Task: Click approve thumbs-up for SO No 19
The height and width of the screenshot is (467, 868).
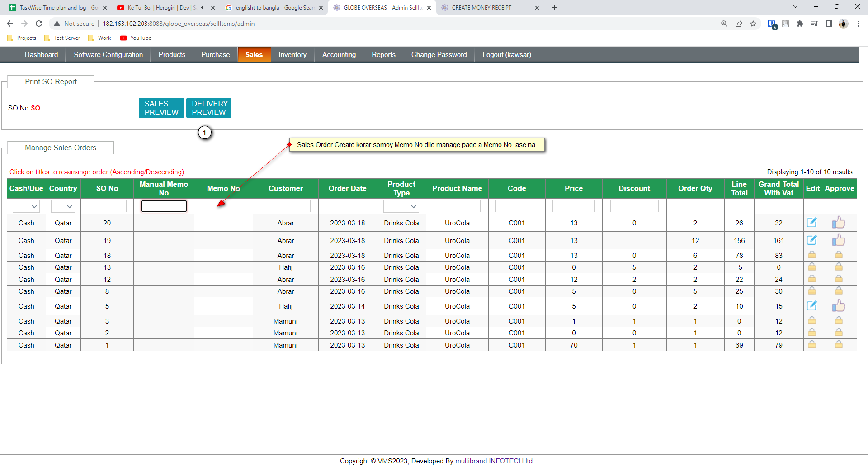Action: point(839,240)
